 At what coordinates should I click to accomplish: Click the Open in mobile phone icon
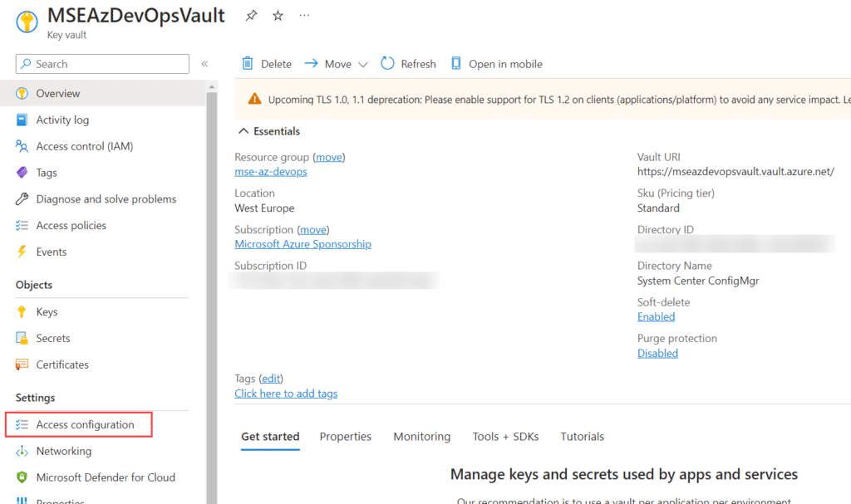[x=456, y=63]
